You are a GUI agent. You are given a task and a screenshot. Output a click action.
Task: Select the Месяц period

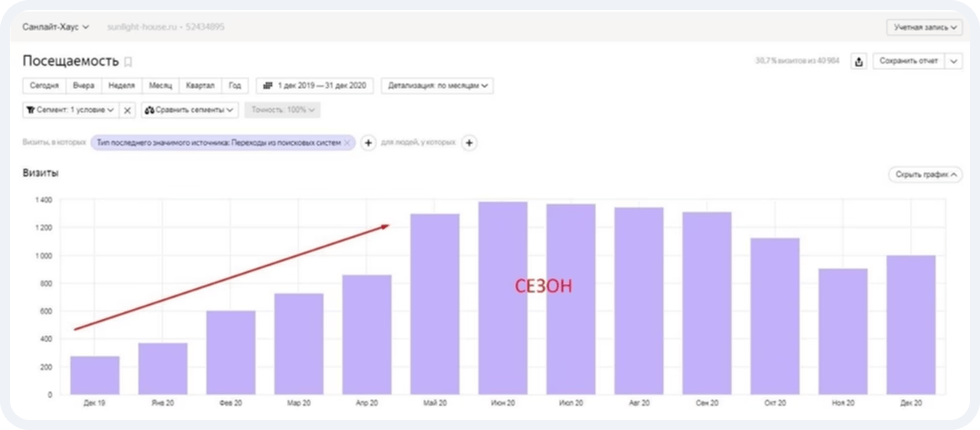tap(161, 86)
